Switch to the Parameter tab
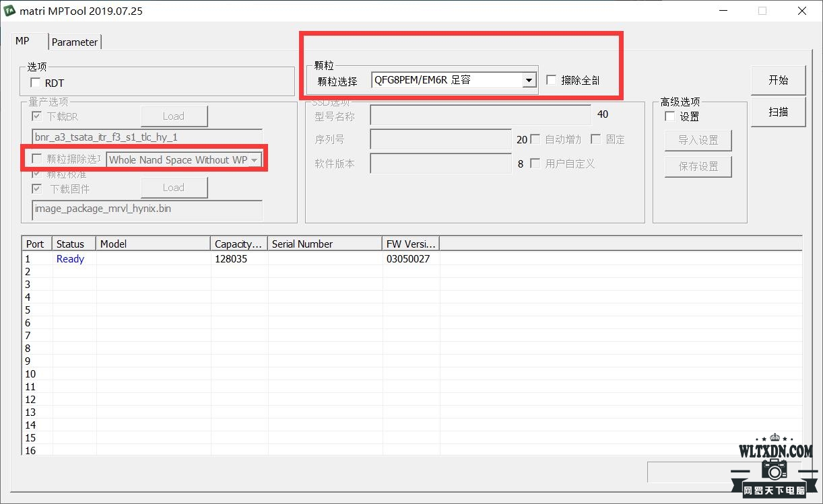Viewport: 823px width, 504px height. tap(75, 42)
